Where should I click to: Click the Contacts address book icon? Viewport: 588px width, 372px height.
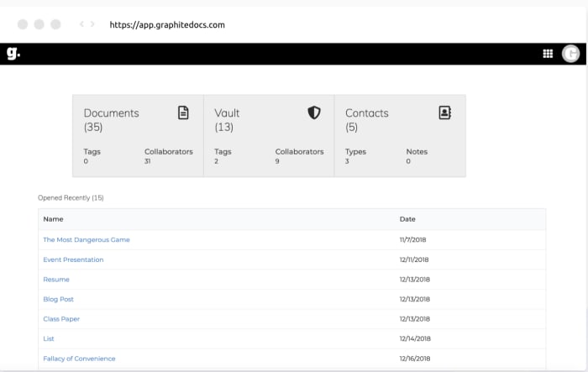[x=445, y=113]
